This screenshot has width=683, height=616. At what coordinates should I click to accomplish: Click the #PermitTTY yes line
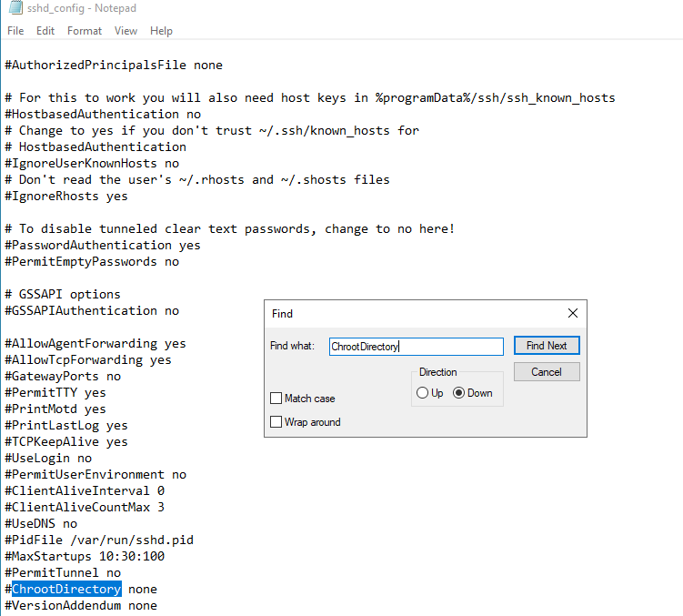click(55, 393)
